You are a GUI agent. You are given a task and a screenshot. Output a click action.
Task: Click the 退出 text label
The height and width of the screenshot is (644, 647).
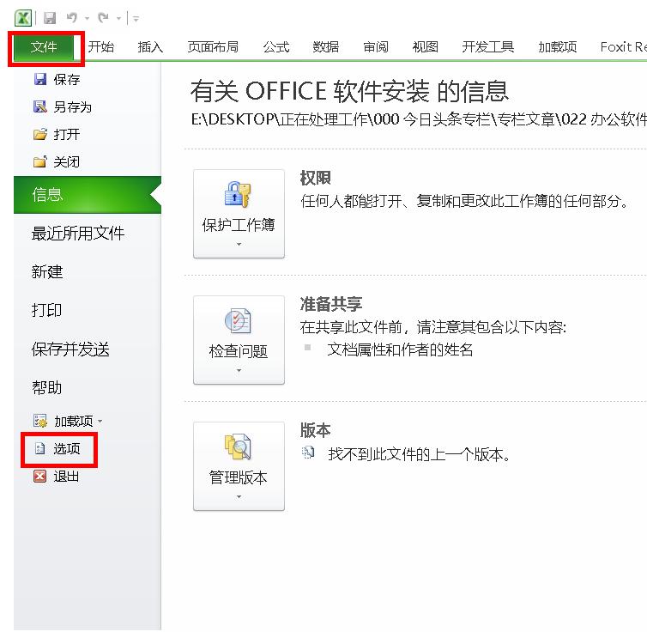(x=66, y=477)
